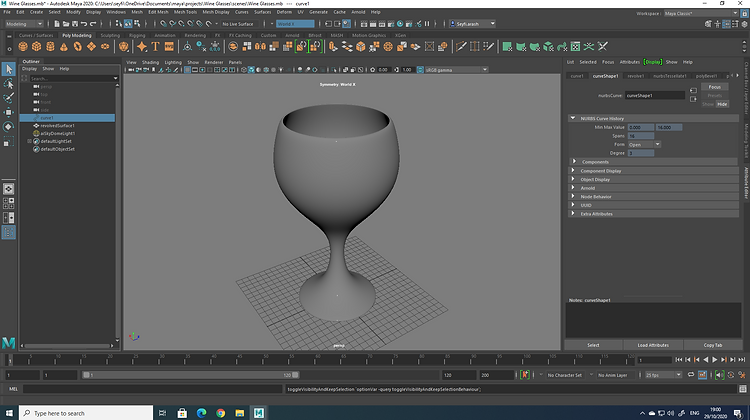Toggle the cached playback button

click(x=702, y=375)
